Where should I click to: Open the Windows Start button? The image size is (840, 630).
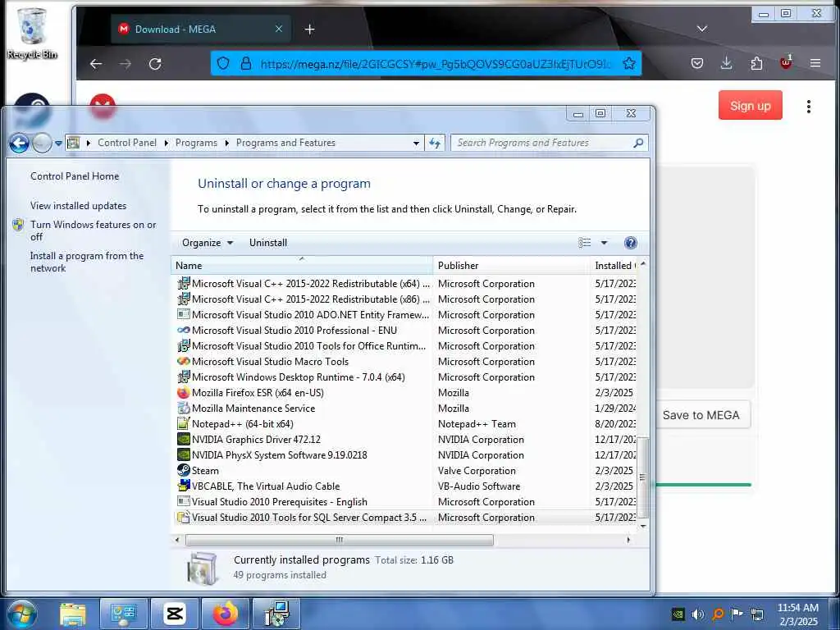click(x=21, y=614)
